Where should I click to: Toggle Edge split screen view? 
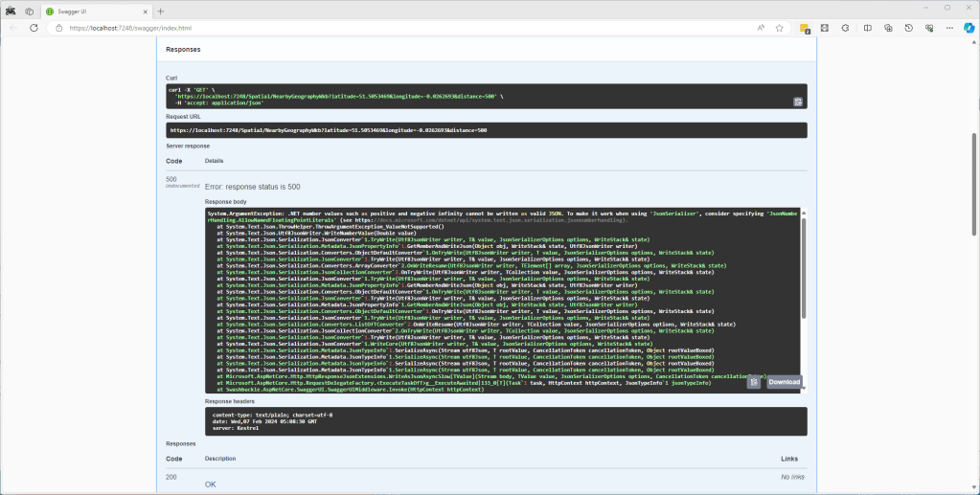tap(867, 28)
